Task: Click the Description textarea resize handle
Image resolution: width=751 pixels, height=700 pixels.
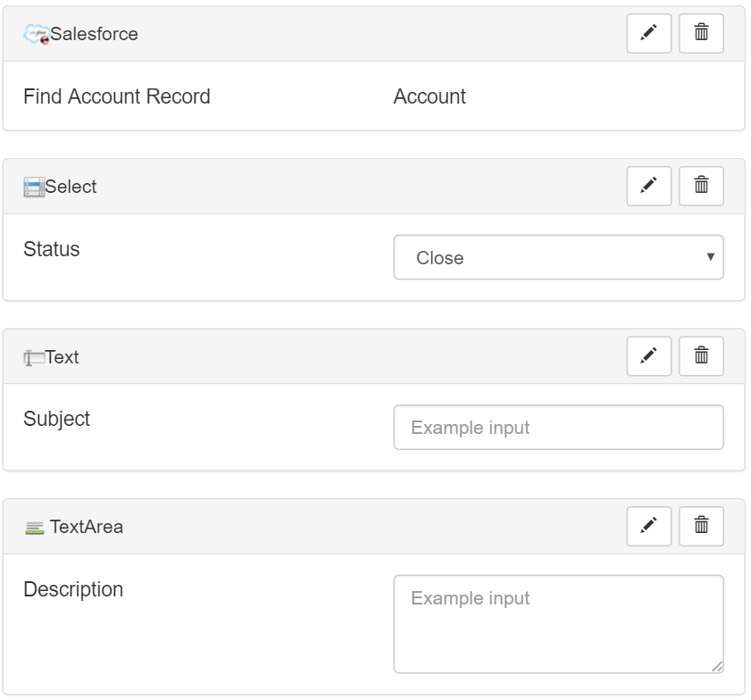Action: [x=717, y=666]
